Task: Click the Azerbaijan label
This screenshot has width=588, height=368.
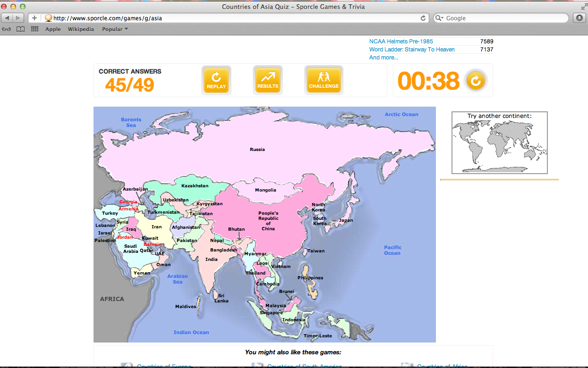Action: (136, 189)
